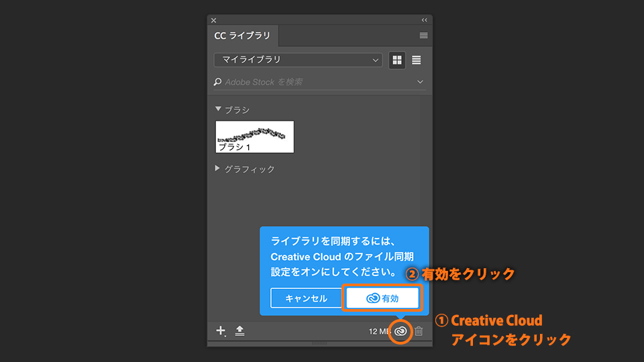Click the add content plus icon
The height and width of the screenshot is (362, 644).
221,330
